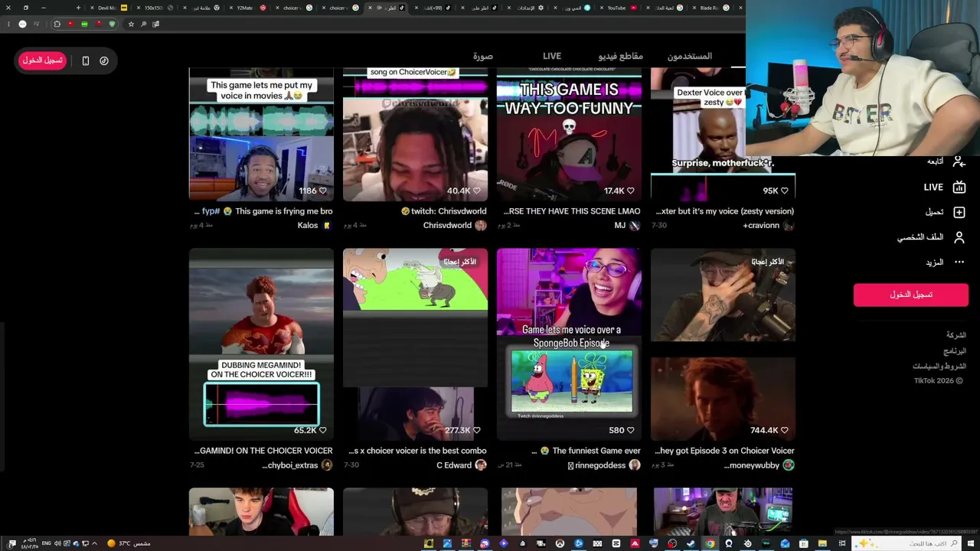Open Google Chrome from the taskbar
This screenshot has width=980, height=551.
coord(710,543)
